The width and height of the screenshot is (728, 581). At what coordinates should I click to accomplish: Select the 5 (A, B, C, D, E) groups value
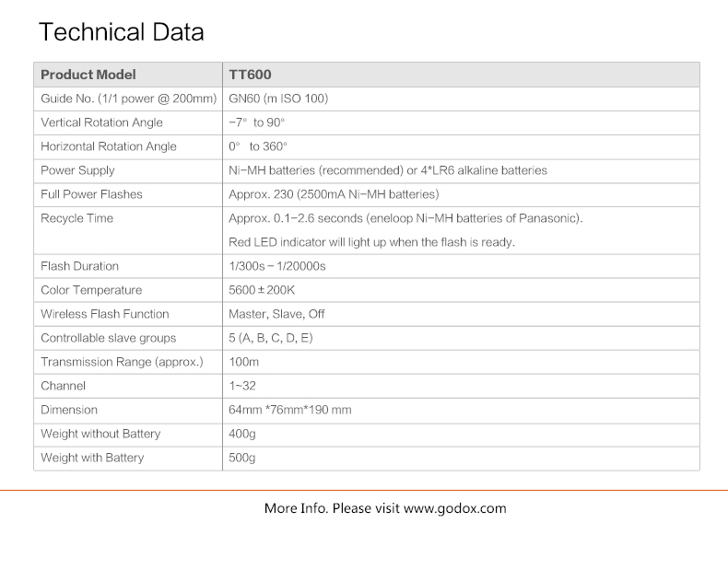coord(271,338)
